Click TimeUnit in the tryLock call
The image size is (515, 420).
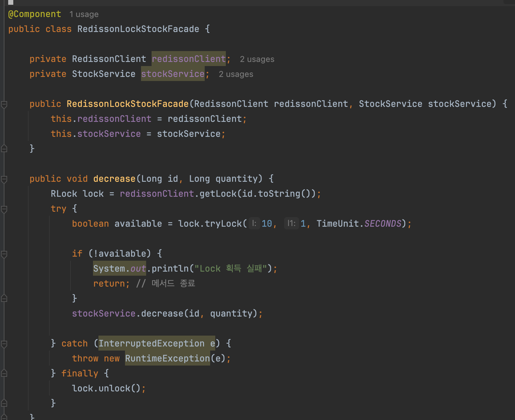click(338, 224)
